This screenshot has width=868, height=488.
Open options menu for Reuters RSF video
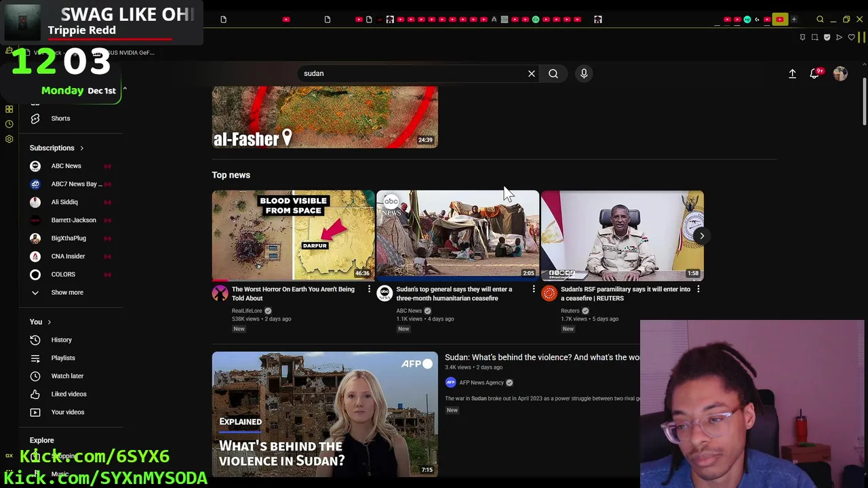coord(698,289)
